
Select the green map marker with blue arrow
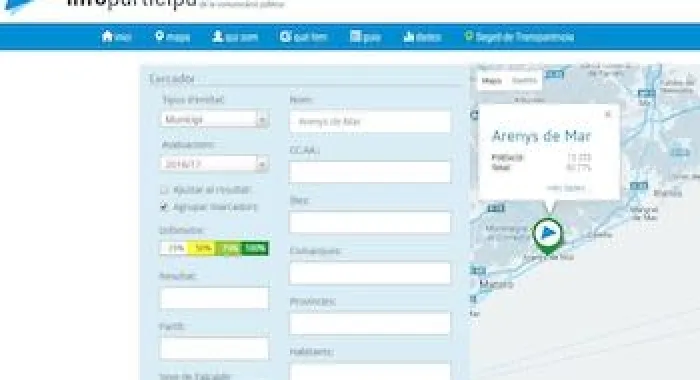coord(548,236)
